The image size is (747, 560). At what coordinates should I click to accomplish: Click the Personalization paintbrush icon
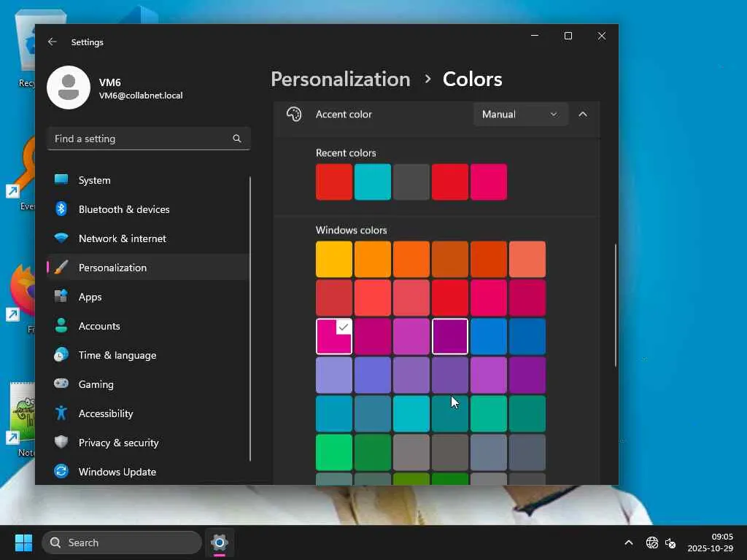coord(61,268)
